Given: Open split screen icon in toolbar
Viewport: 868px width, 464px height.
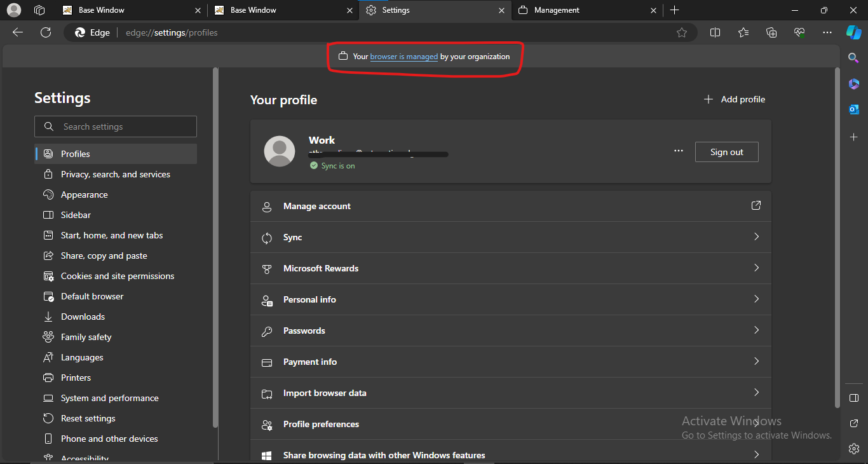Looking at the screenshot, I should click(x=715, y=32).
